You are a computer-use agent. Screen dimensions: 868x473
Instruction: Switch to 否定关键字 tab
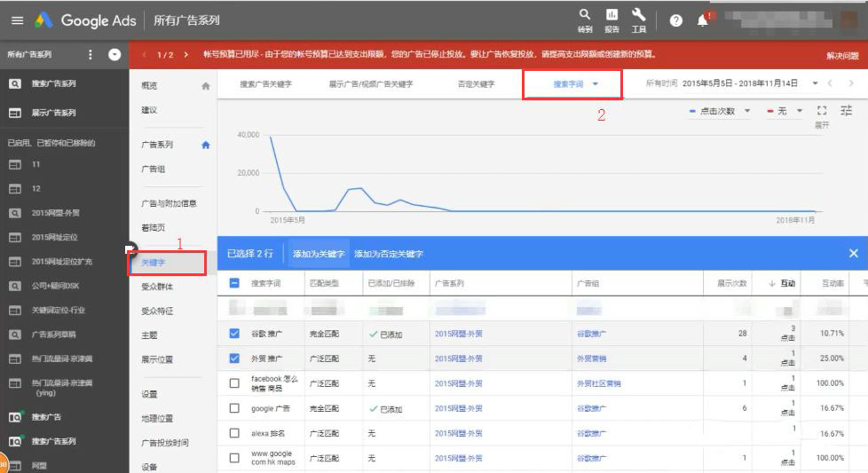476,84
